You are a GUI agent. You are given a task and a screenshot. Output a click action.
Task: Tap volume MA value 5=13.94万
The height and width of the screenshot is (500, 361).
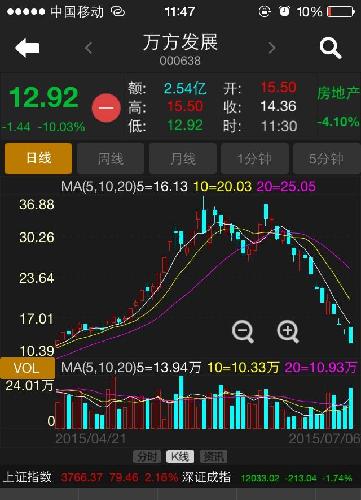[x=169, y=367]
